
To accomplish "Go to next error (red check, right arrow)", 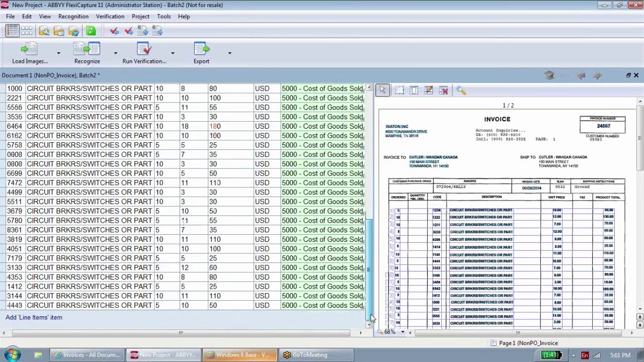I will click(129, 31).
